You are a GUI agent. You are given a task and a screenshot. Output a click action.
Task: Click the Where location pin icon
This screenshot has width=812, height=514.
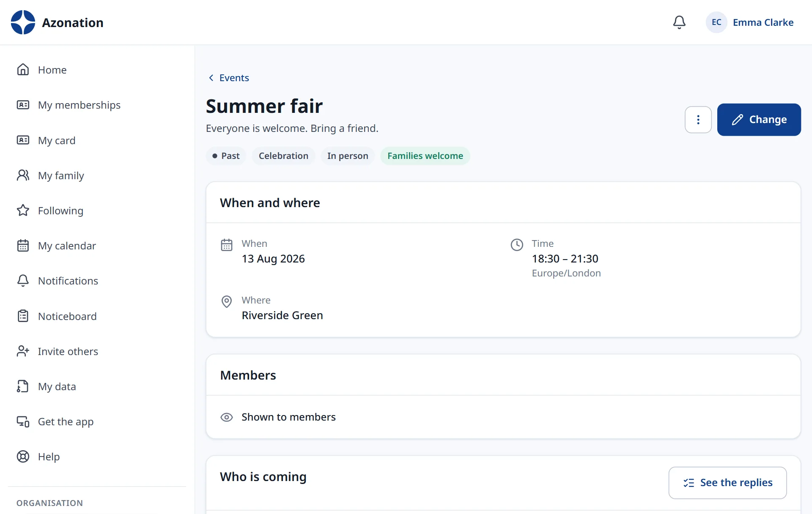pos(227,301)
